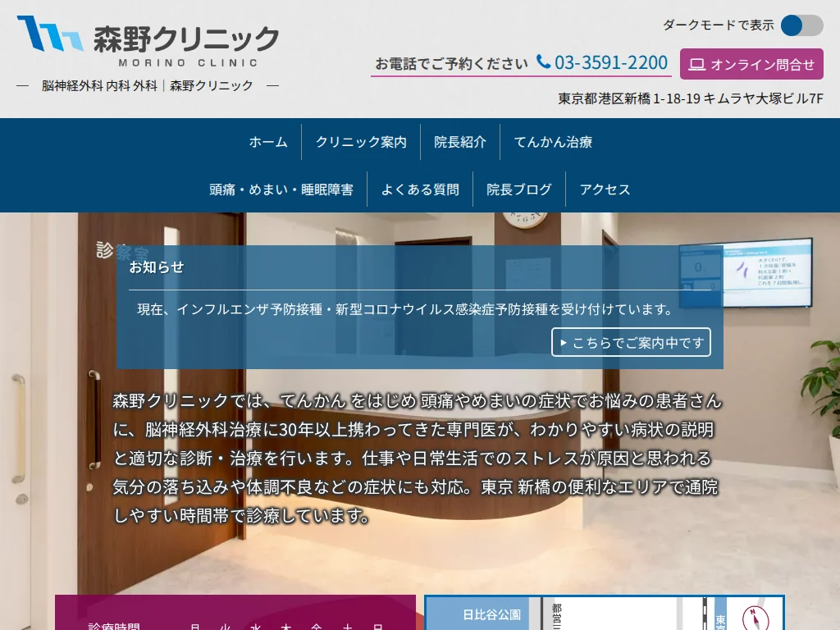Click the 日比谷公園 label on the map
Screen dimensions: 840x630
point(491,614)
